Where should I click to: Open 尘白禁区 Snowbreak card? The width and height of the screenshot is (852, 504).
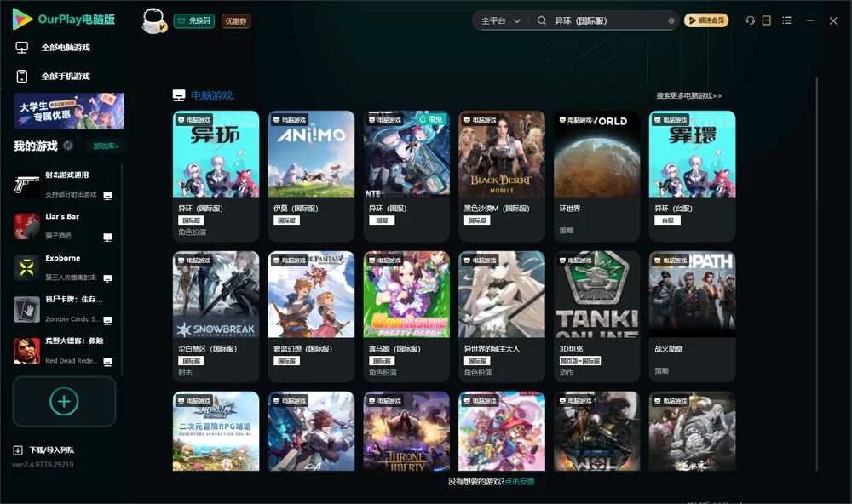tap(216, 317)
